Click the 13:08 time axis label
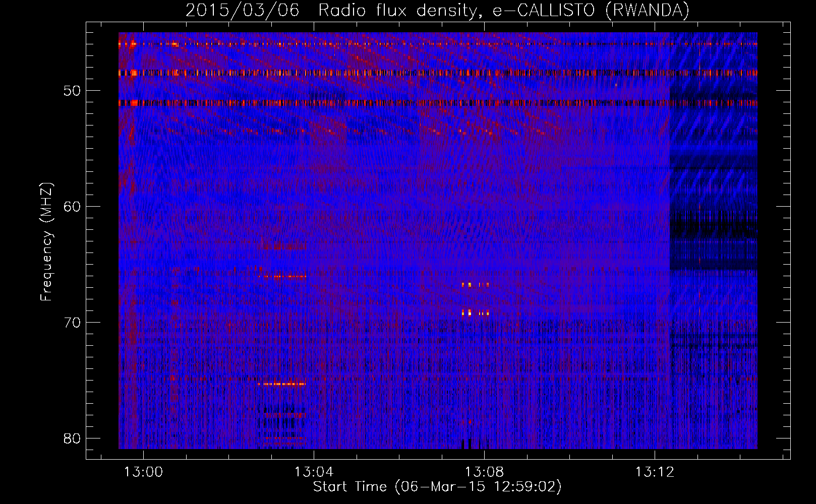The image size is (816, 504). click(484, 472)
